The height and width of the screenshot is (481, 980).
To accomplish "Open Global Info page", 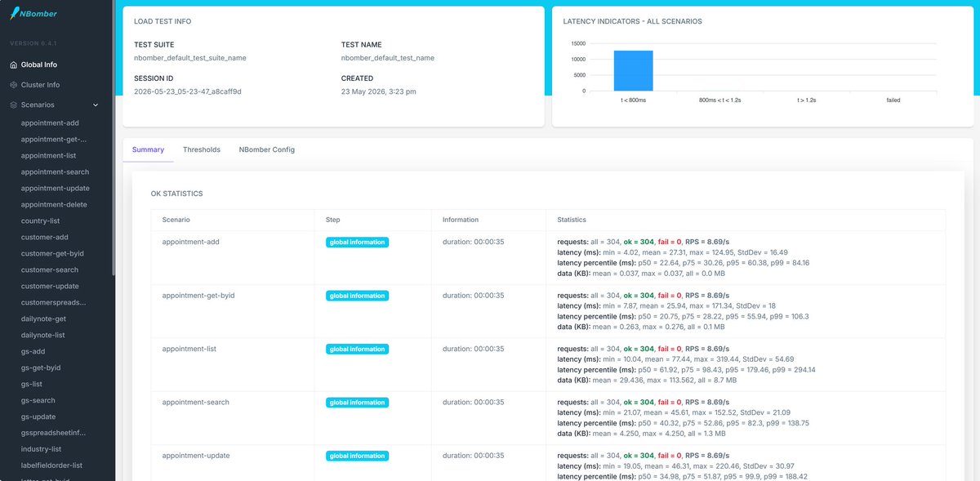I will point(39,65).
